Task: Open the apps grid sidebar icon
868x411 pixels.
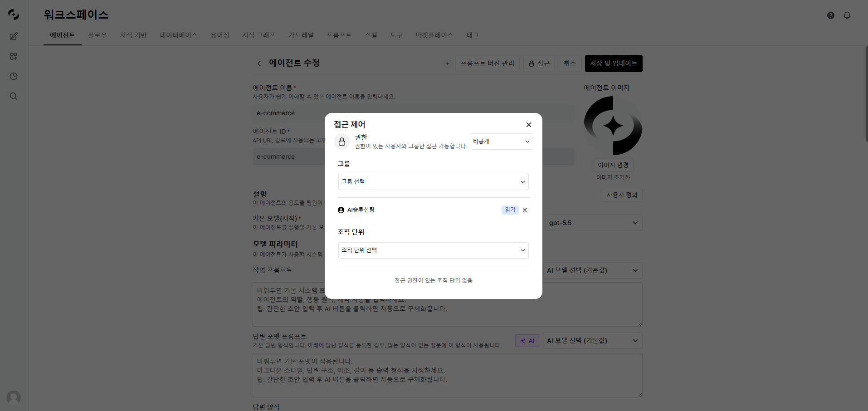Action: [14, 56]
